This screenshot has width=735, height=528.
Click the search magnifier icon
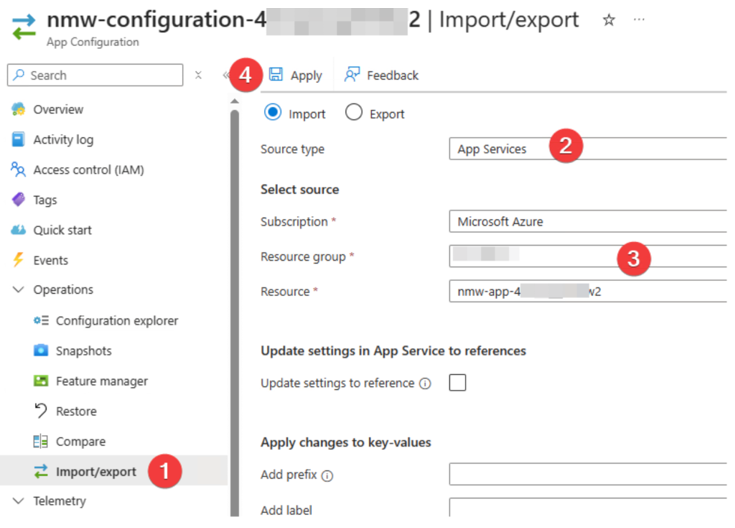(19, 75)
